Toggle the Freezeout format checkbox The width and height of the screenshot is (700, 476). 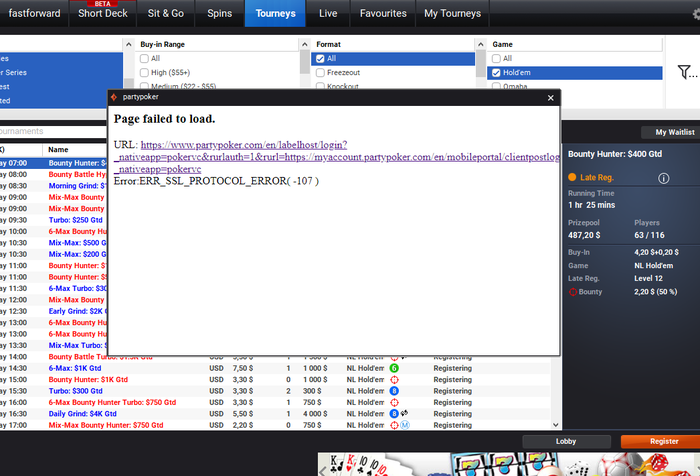coord(320,73)
